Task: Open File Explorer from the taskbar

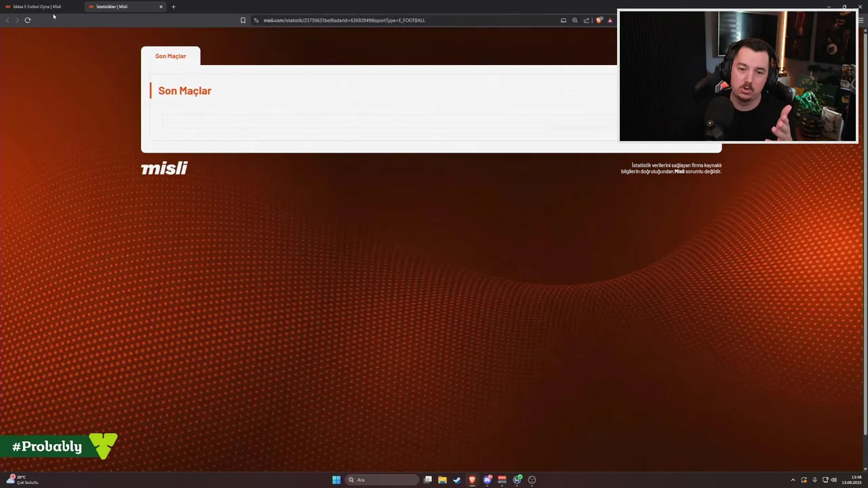Action: click(x=442, y=480)
